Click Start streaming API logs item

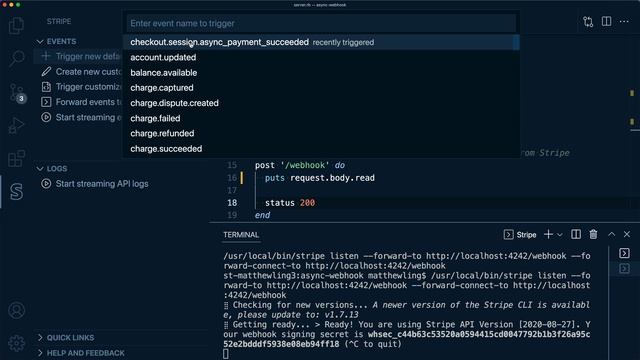(102, 184)
